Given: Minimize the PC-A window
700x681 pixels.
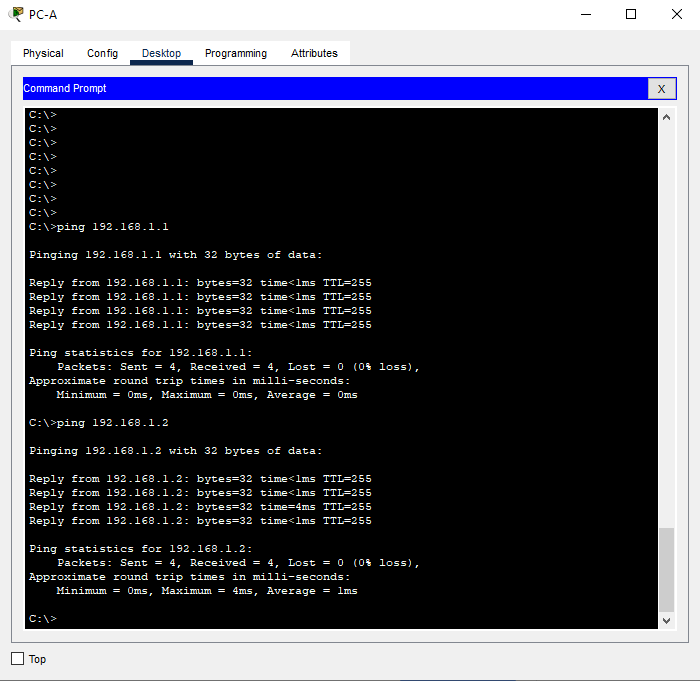Looking at the screenshot, I should 586,14.
